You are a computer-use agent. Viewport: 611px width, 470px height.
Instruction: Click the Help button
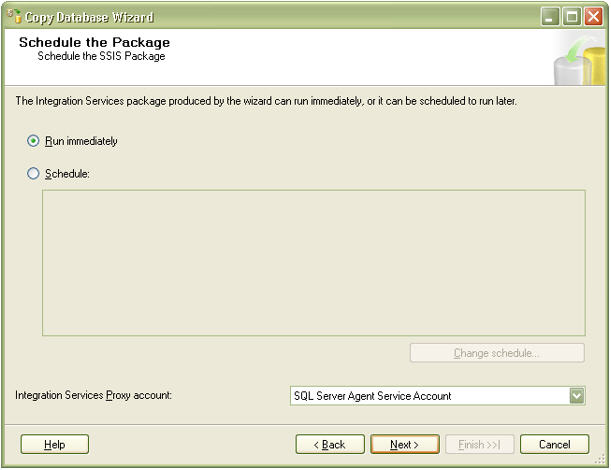click(x=55, y=444)
